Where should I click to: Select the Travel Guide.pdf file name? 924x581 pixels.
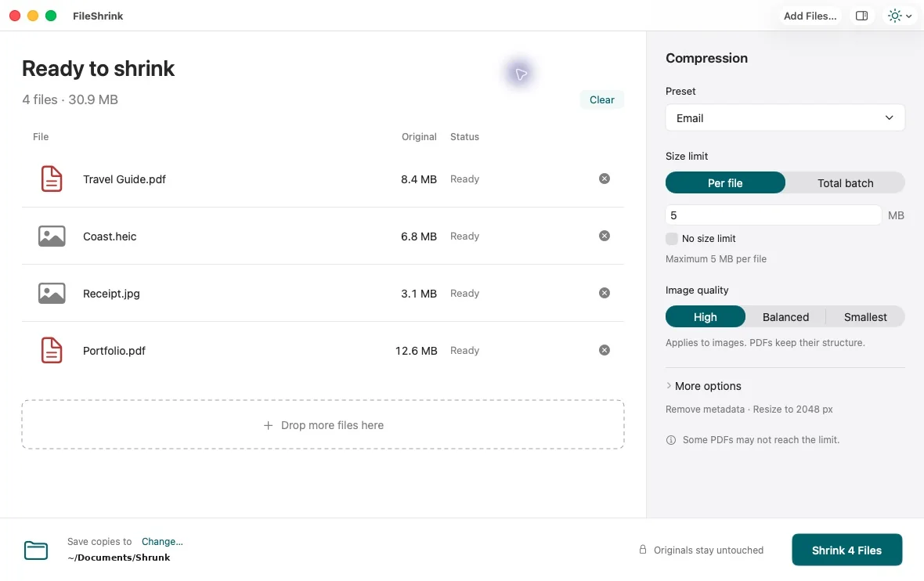click(x=125, y=179)
